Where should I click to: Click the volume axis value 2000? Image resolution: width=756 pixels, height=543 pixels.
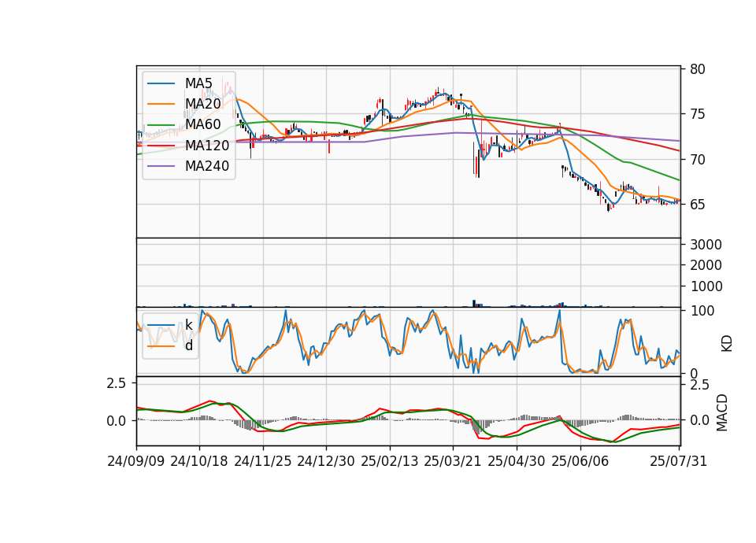[x=706, y=265]
